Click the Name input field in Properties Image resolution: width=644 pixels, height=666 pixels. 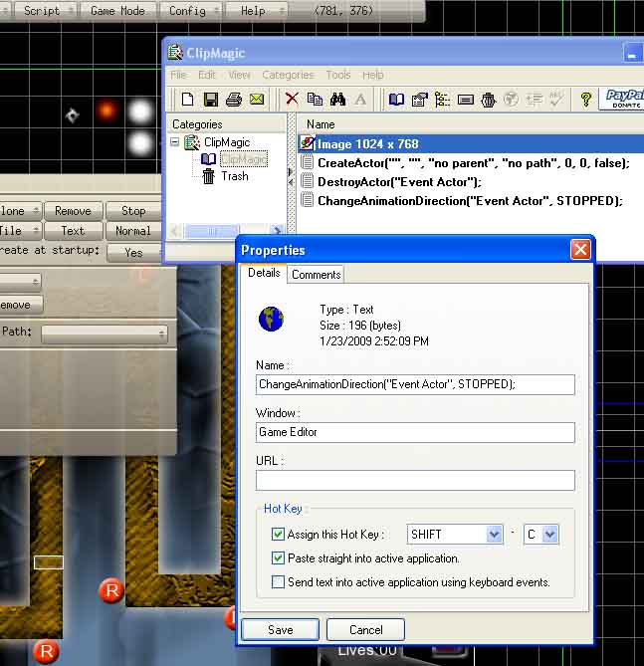(x=415, y=384)
